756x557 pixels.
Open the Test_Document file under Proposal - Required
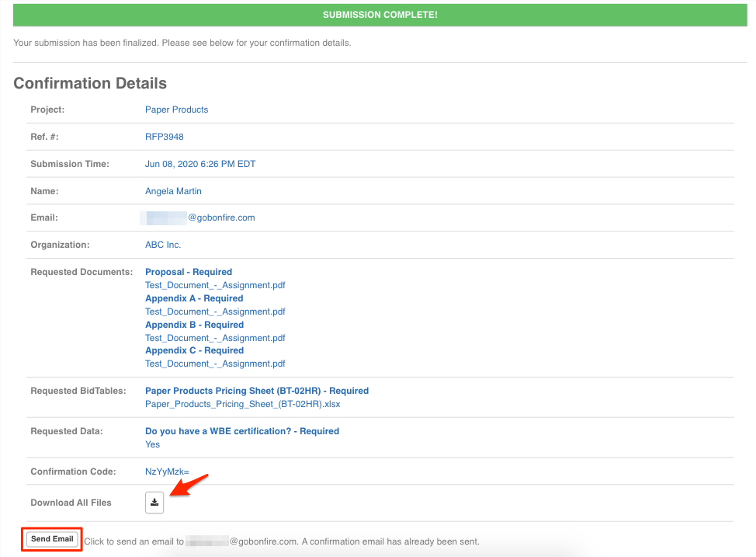point(215,285)
